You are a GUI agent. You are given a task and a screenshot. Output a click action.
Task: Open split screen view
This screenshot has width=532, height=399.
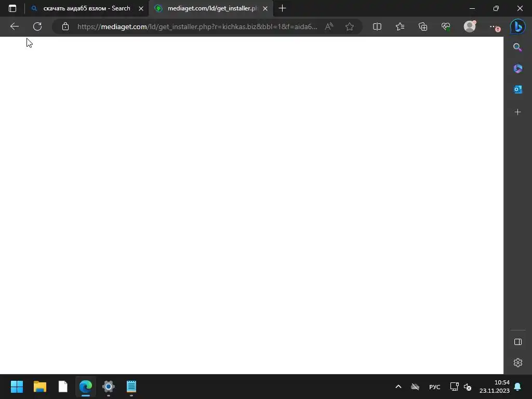[377, 26]
